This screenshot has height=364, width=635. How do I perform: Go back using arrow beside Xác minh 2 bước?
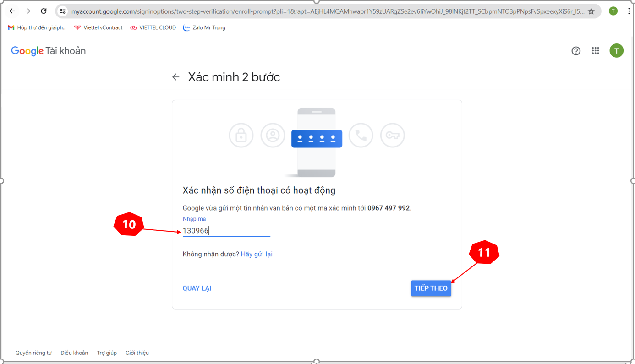pyautogui.click(x=175, y=77)
